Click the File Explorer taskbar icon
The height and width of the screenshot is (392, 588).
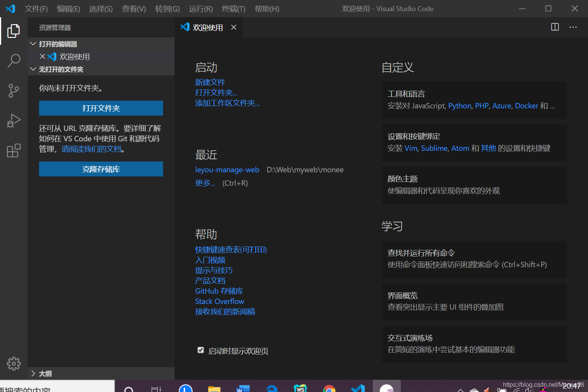(214, 388)
